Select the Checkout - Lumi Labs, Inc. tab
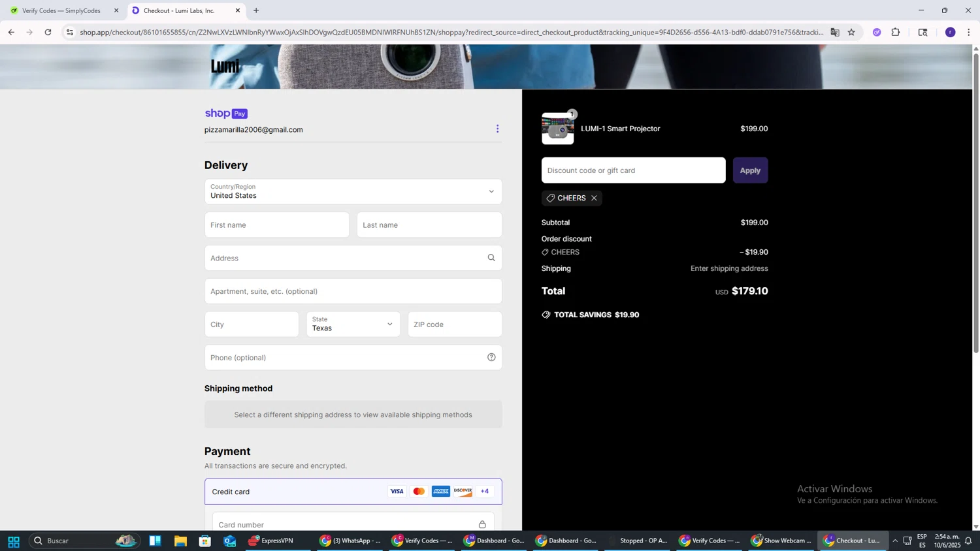The width and height of the screenshot is (980, 551). point(185,10)
